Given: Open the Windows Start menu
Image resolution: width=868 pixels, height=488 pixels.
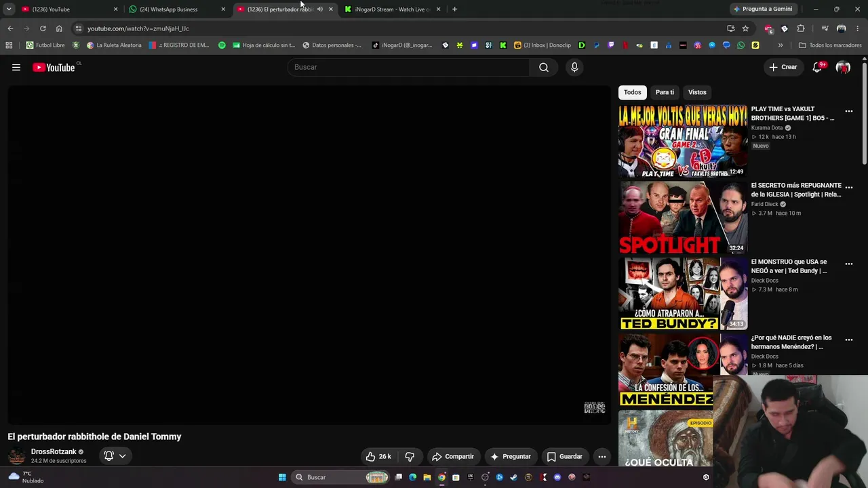Looking at the screenshot, I should [282, 477].
